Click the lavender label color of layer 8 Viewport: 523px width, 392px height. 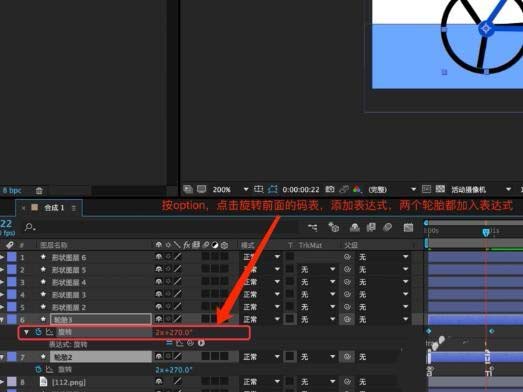pos(12,382)
